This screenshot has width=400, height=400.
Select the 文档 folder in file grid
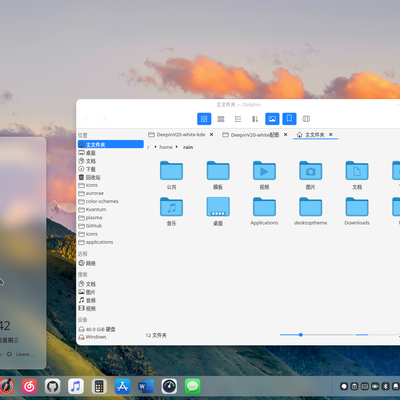(357, 175)
